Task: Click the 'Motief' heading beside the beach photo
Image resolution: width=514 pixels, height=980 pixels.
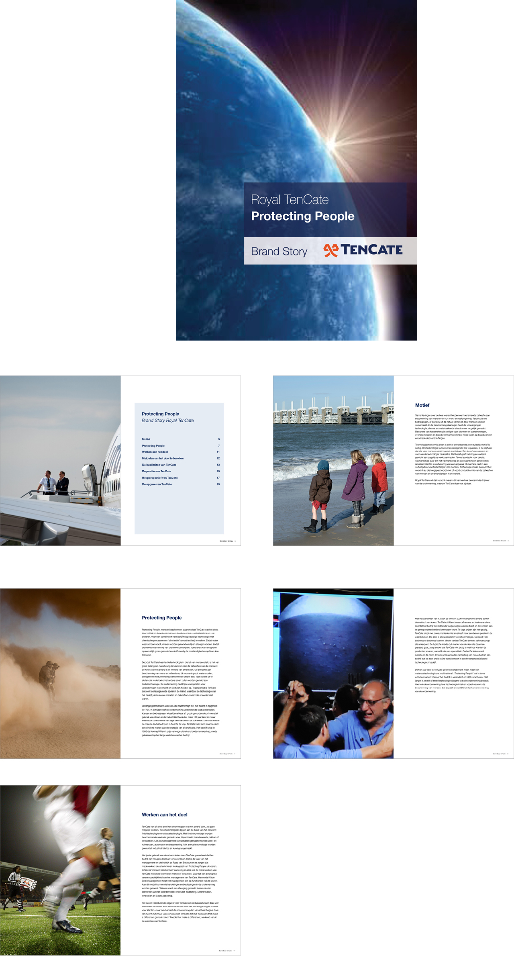Action: [422, 405]
